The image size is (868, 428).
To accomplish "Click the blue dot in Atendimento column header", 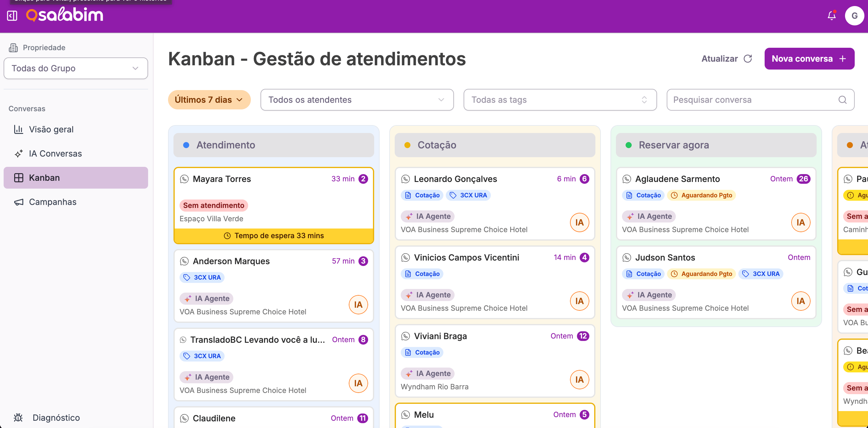I will pos(186,145).
